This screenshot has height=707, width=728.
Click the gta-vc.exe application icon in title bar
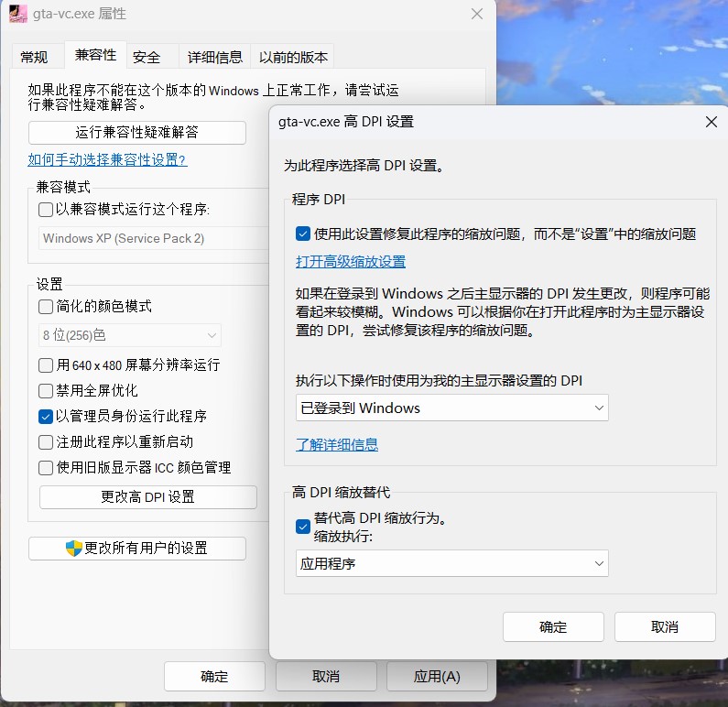[x=17, y=14]
